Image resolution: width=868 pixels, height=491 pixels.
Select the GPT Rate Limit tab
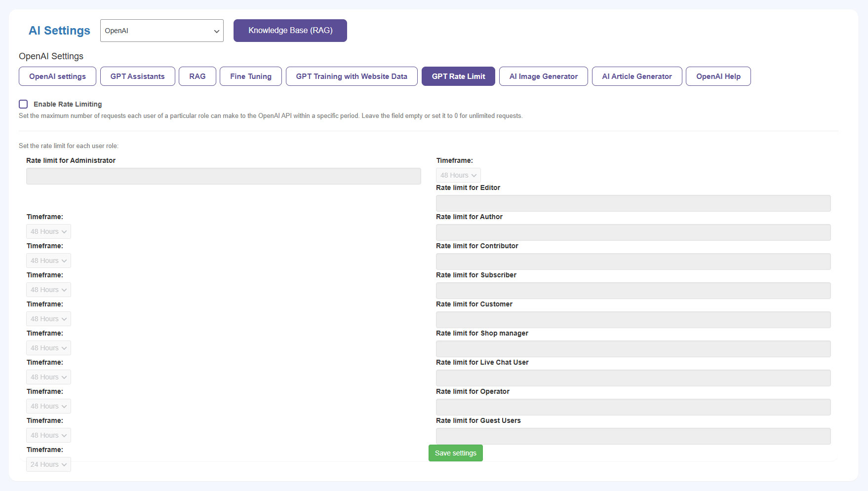[x=458, y=76]
